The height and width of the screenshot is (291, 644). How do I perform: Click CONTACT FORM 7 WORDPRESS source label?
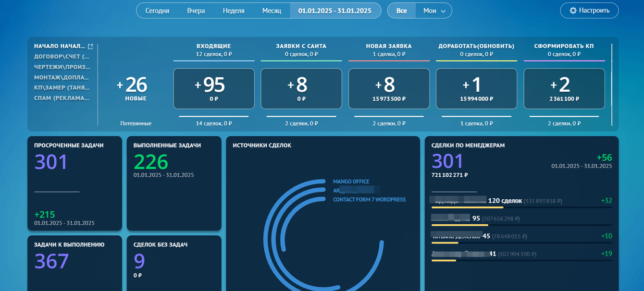tap(369, 200)
